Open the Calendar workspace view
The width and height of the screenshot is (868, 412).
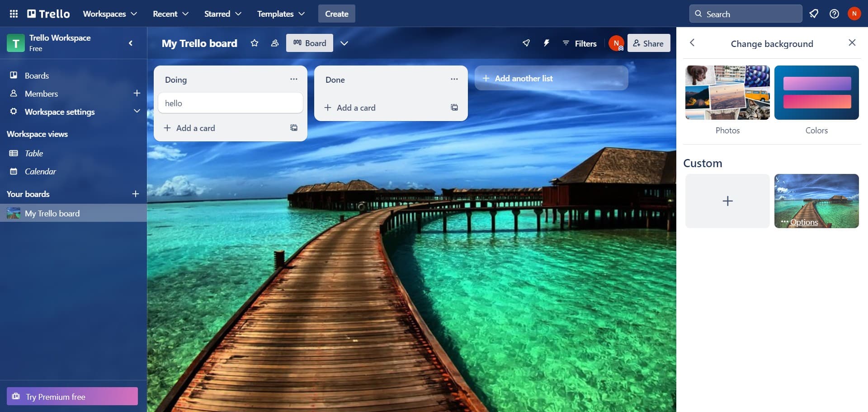40,171
